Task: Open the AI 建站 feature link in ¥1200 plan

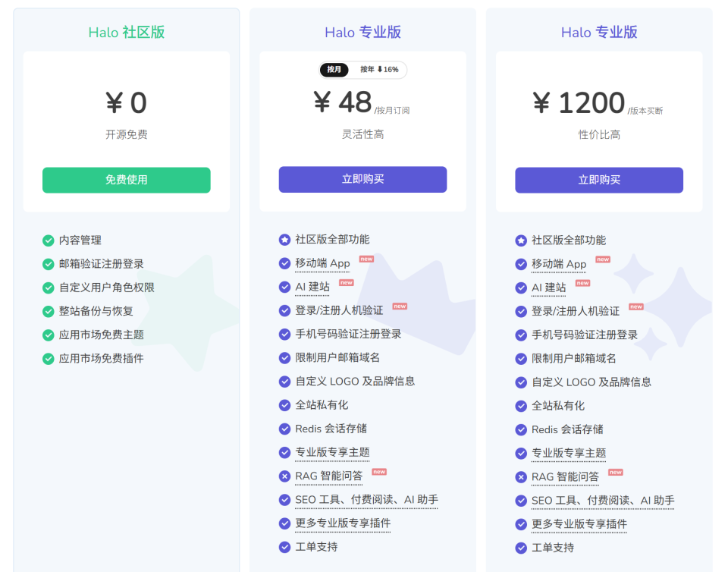Action: click(x=549, y=288)
